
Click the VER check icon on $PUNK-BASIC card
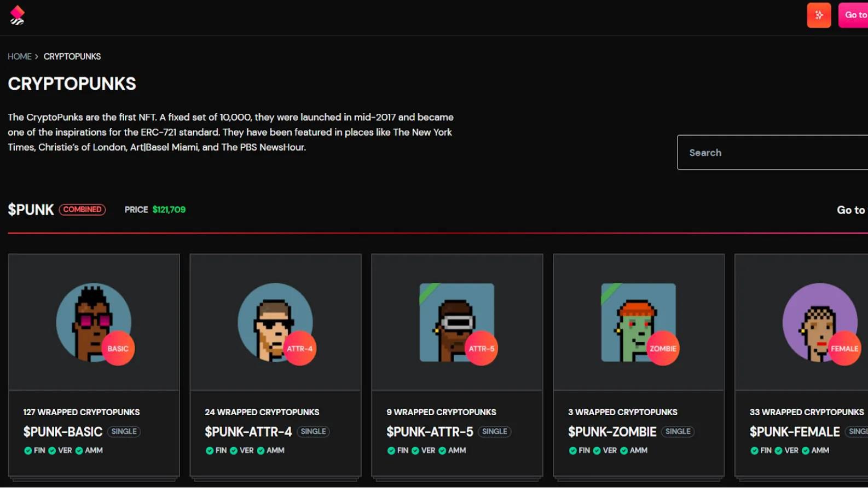coord(52,451)
